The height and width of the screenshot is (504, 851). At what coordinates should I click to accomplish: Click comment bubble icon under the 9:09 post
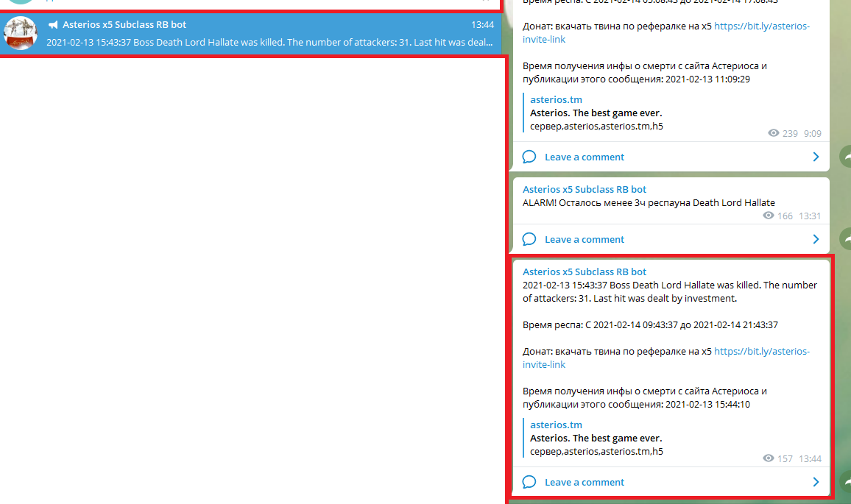tap(529, 157)
